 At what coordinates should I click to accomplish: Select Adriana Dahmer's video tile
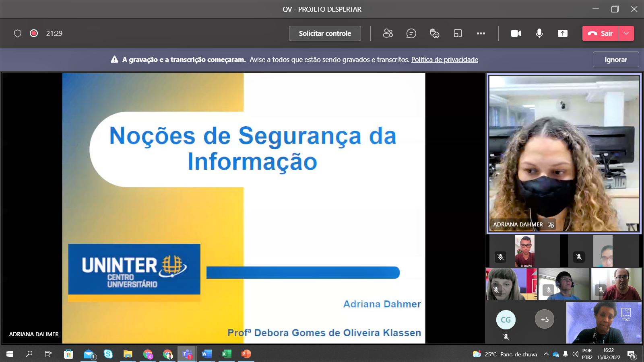(x=563, y=153)
